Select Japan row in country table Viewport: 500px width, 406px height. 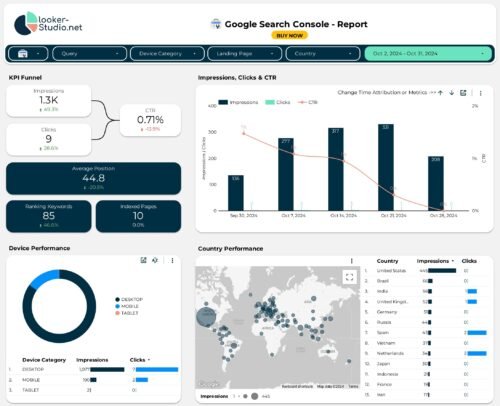[426, 364]
